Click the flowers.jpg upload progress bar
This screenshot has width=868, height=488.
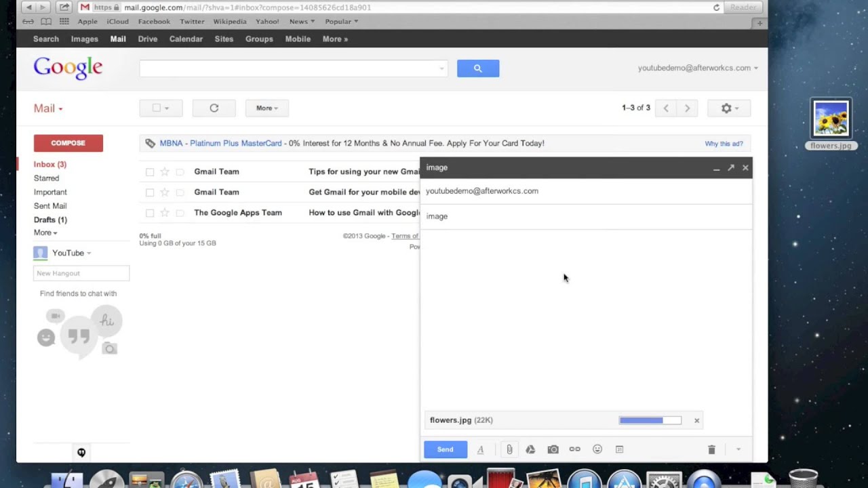click(x=650, y=421)
